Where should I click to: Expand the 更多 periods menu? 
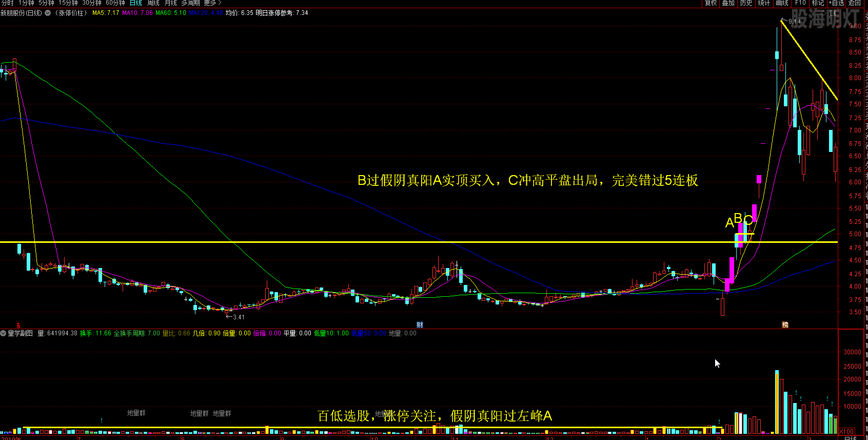[x=212, y=3]
